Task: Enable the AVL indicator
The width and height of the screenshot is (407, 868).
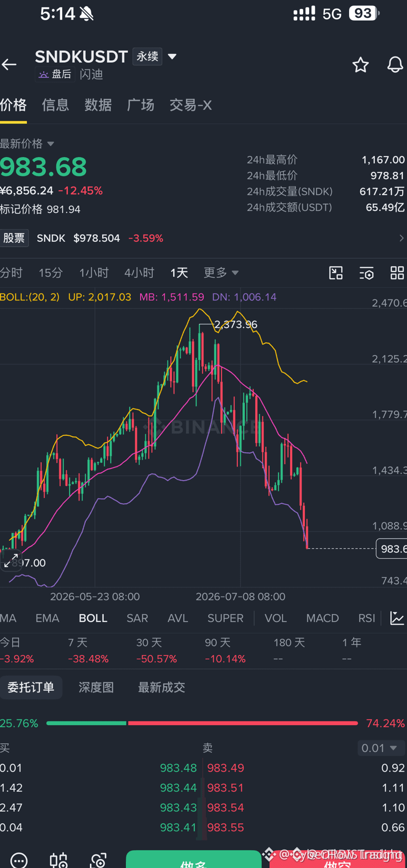Action: tap(178, 618)
